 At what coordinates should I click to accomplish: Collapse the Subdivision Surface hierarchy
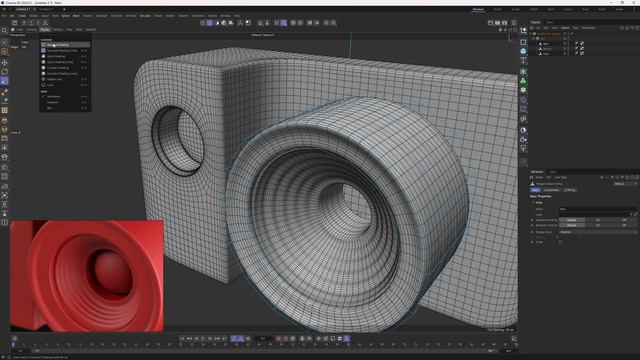[x=531, y=34]
